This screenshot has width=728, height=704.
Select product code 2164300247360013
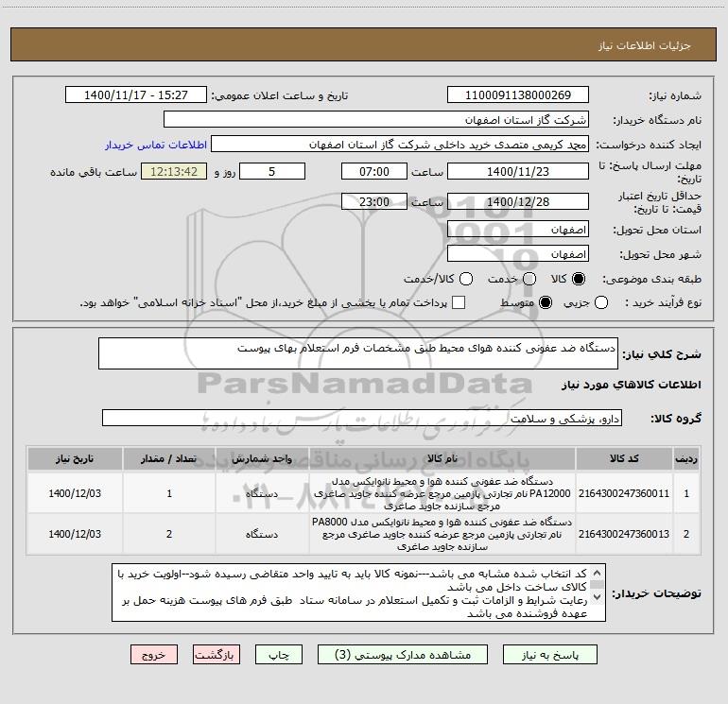[x=624, y=534]
